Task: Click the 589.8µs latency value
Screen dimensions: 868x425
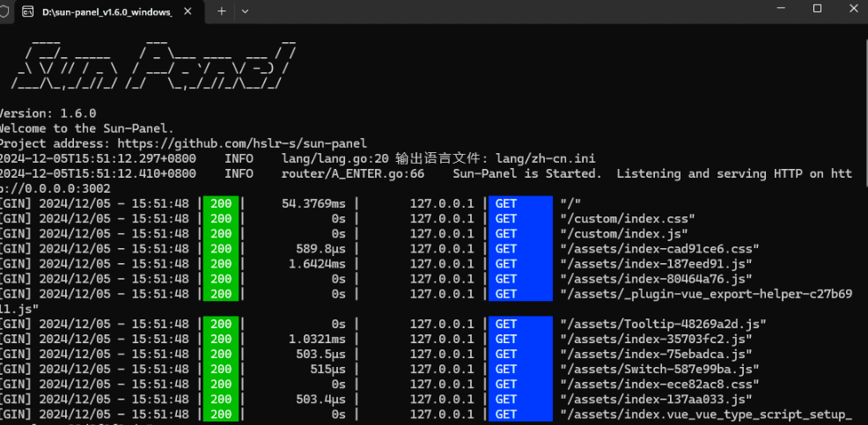Action: point(321,248)
